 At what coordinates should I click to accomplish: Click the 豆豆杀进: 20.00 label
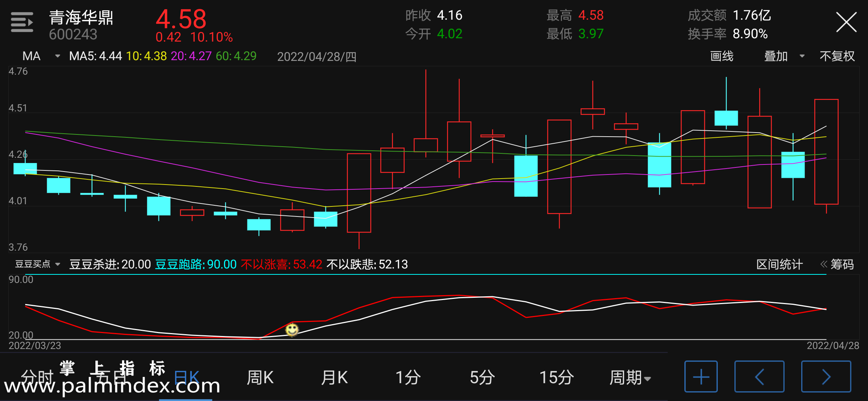[110, 264]
